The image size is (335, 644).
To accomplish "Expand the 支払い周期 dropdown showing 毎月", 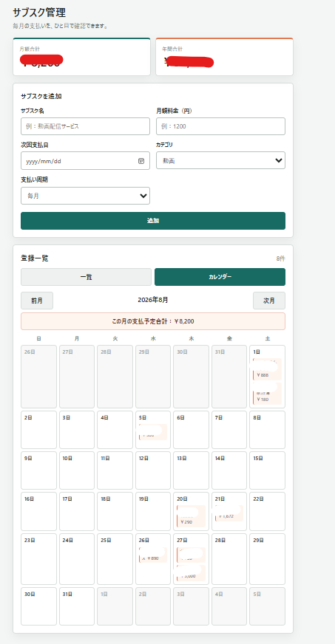I will 85,196.
